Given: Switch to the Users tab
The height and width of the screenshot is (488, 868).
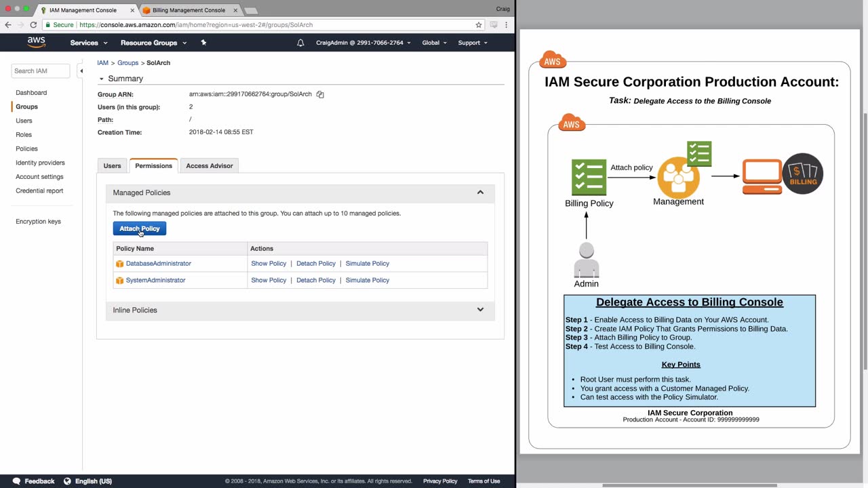Looking at the screenshot, I should coord(112,166).
